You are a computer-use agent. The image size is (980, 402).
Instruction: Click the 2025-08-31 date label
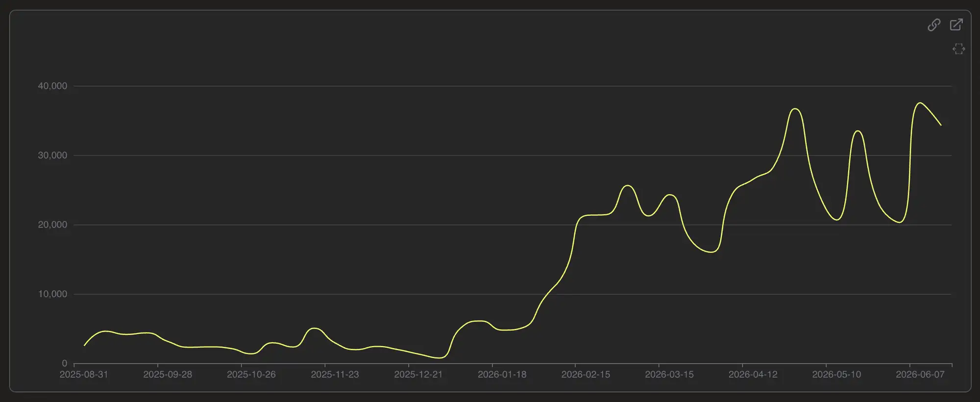[x=84, y=375]
